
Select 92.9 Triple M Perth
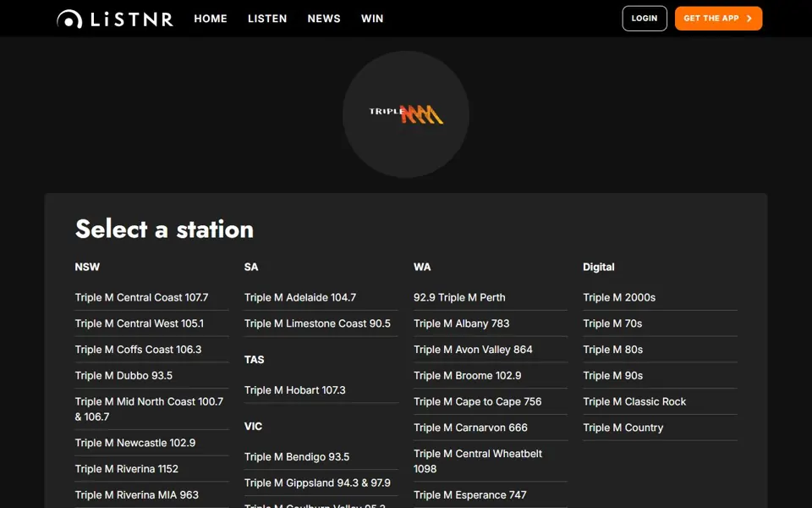(x=459, y=297)
